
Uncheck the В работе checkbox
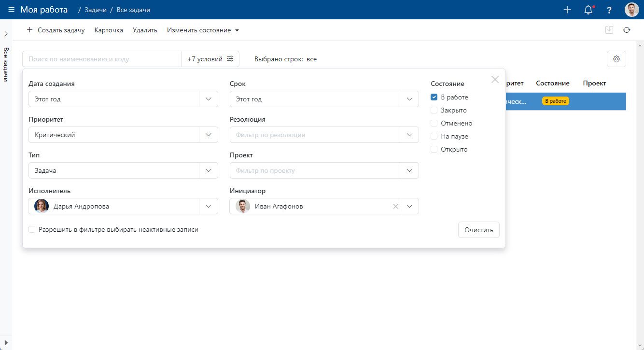click(x=434, y=97)
